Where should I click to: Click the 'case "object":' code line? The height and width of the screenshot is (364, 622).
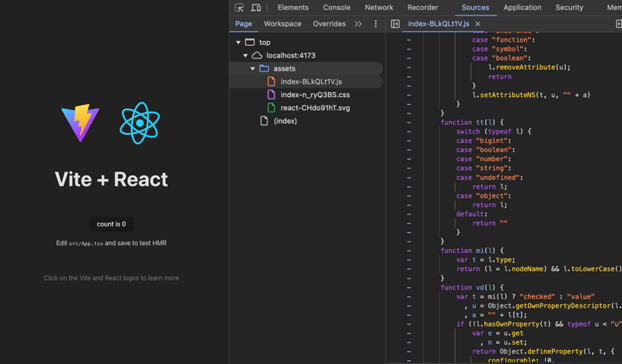[484, 196]
